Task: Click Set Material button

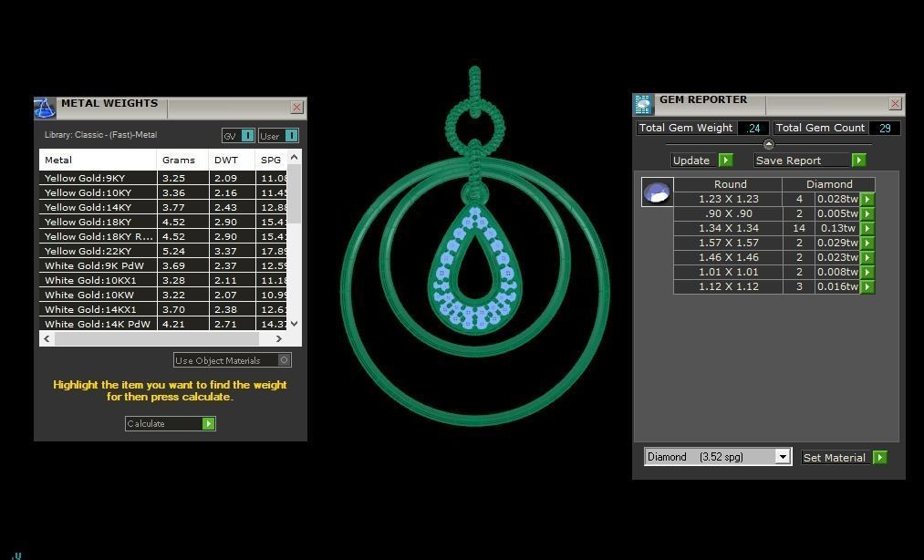Action: [845, 458]
